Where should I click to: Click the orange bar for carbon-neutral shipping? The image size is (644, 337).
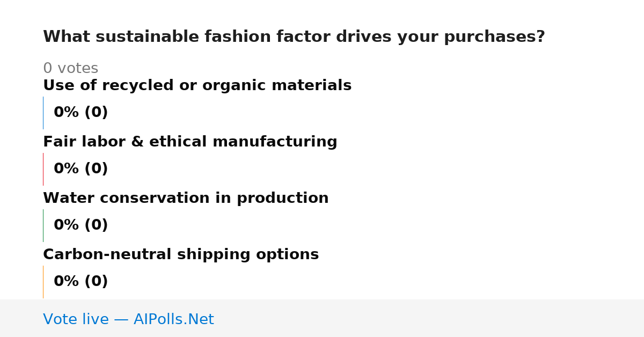(43, 282)
